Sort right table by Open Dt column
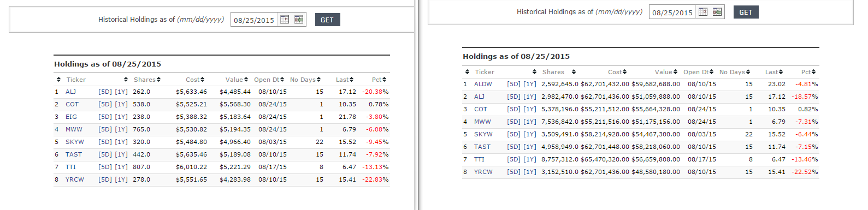This screenshot has width=868, height=210. click(x=698, y=72)
